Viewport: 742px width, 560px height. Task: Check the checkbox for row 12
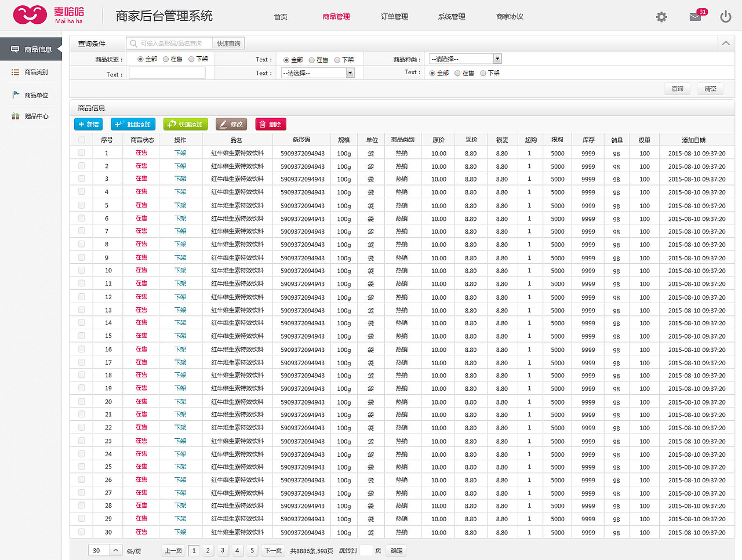pos(81,297)
